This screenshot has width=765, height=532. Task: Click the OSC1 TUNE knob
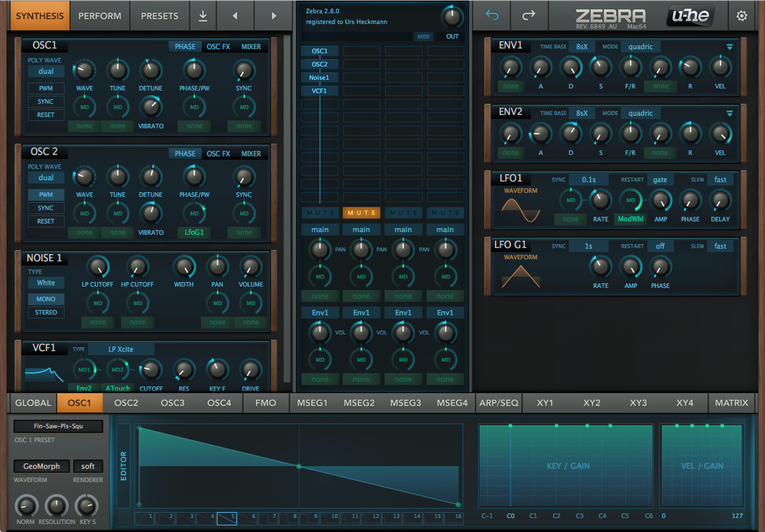pos(118,69)
